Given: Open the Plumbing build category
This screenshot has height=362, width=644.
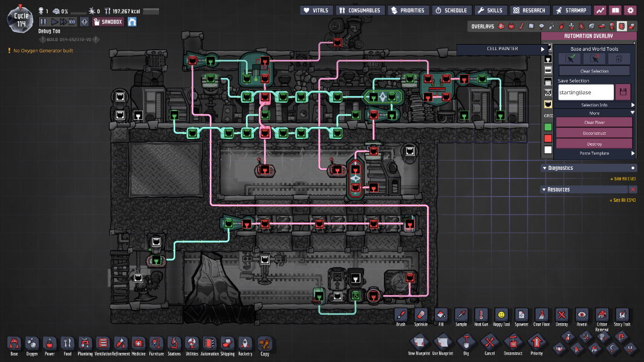Looking at the screenshot, I should click(x=85, y=343).
